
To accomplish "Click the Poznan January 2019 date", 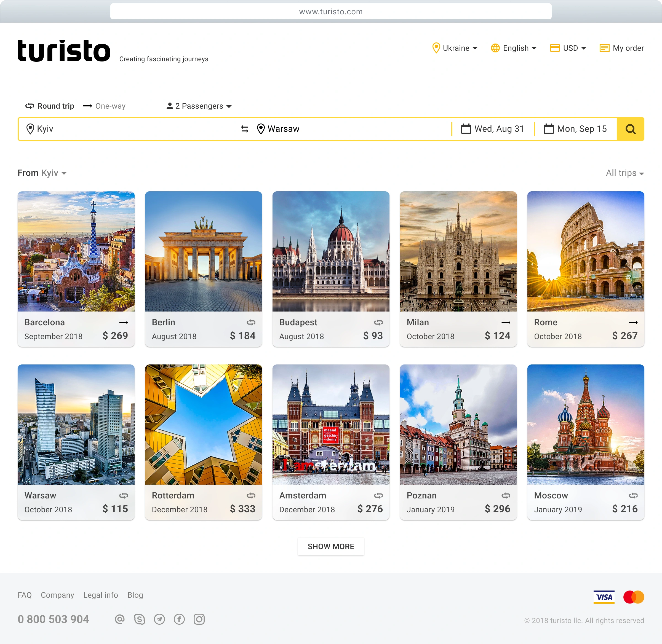I will point(431,509).
